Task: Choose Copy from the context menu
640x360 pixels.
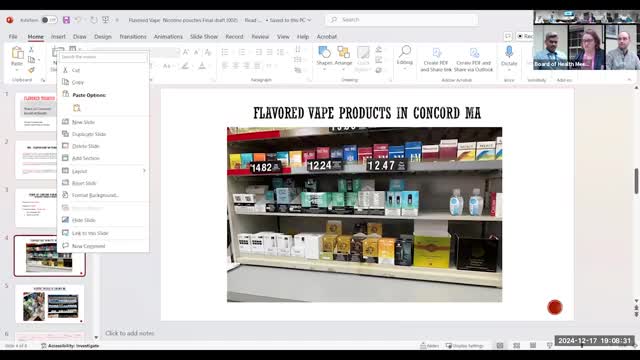Action: 103,82
